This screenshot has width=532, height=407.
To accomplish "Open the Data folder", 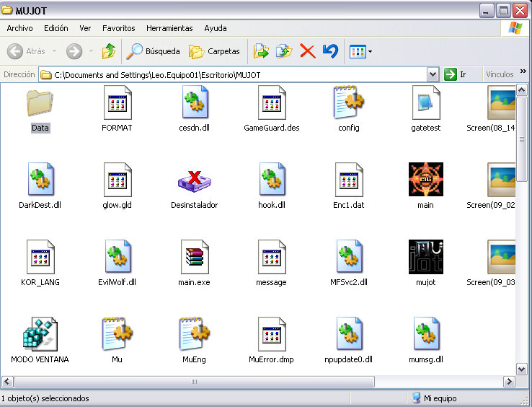I will coord(40,103).
